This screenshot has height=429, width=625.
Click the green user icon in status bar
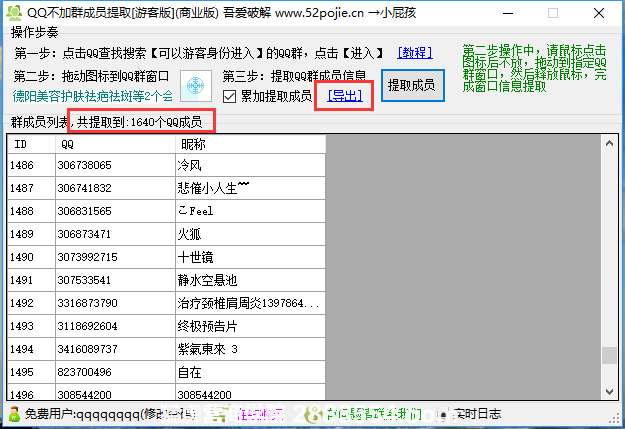pos(14,414)
